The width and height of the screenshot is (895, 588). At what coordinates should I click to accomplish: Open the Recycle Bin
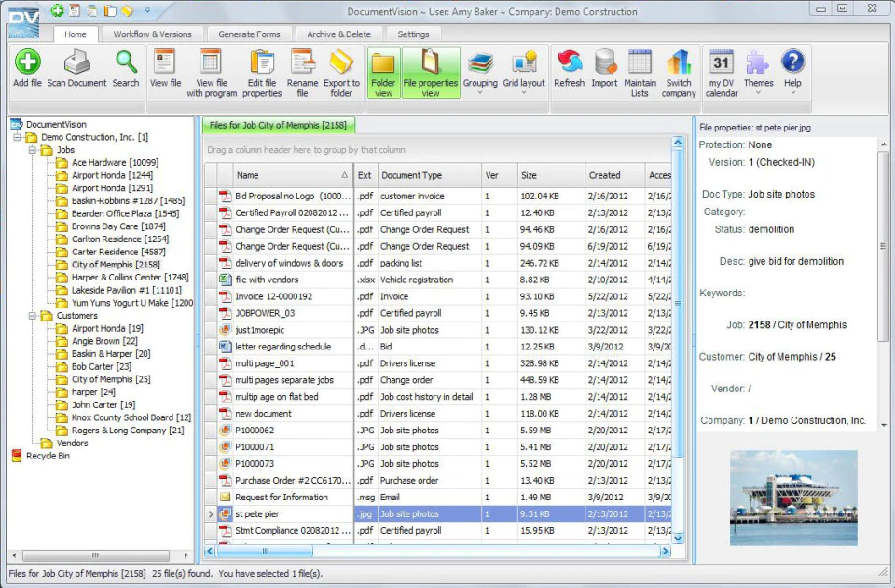click(48, 456)
